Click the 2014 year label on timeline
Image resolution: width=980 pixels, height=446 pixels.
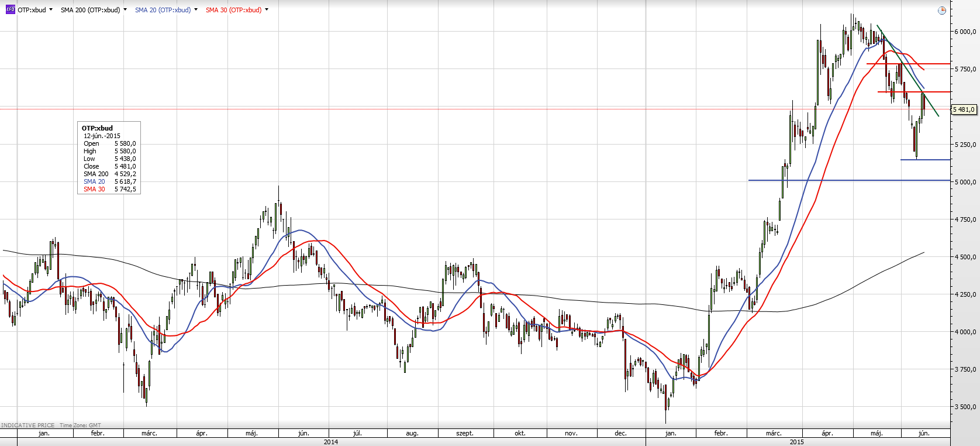tap(331, 442)
